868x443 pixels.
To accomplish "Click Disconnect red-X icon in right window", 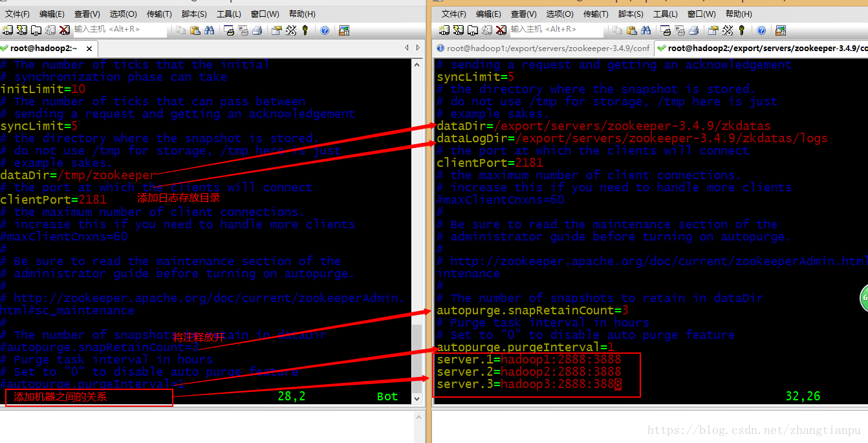I will 501,30.
